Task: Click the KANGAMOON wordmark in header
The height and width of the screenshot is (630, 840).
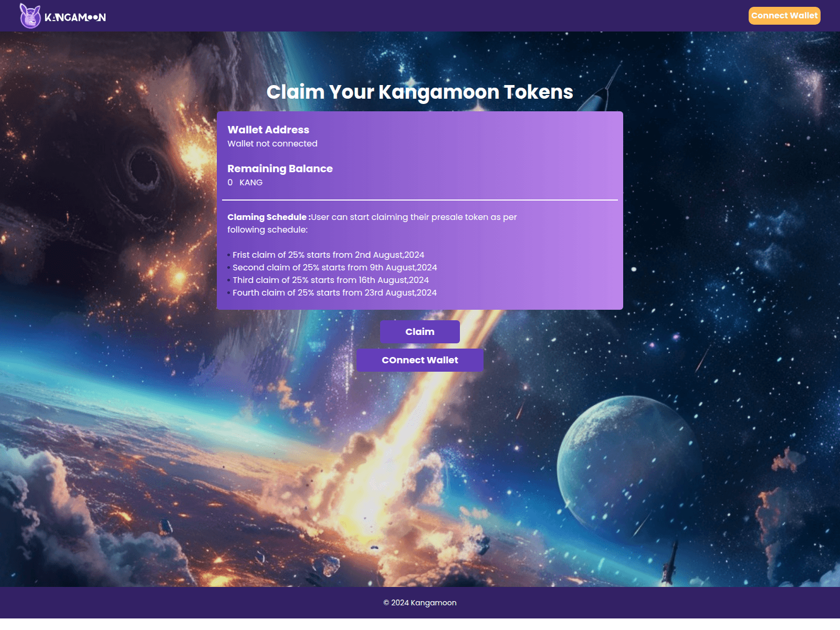Action: 75,17
